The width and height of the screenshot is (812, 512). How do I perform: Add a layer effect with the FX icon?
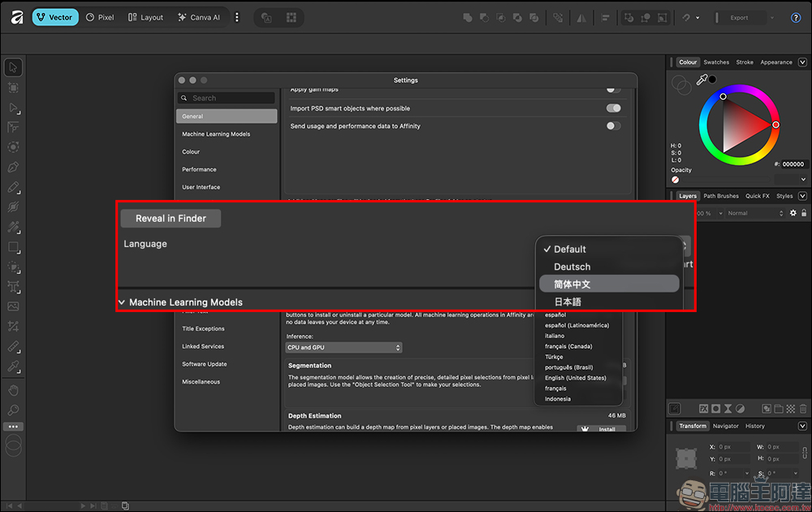pyautogui.click(x=703, y=409)
